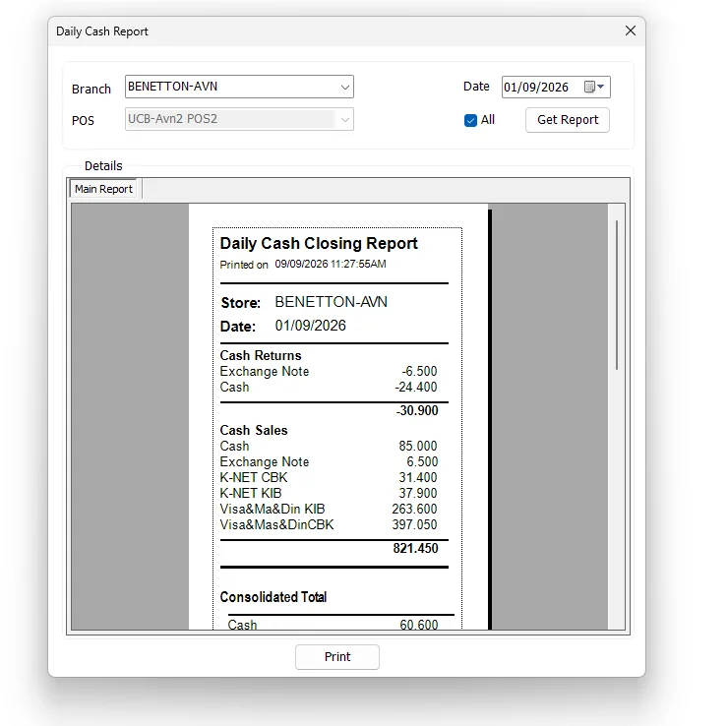This screenshot has width=728, height=726.
Task: Click Cash sales value 85.000
Action: coord(418,446)
